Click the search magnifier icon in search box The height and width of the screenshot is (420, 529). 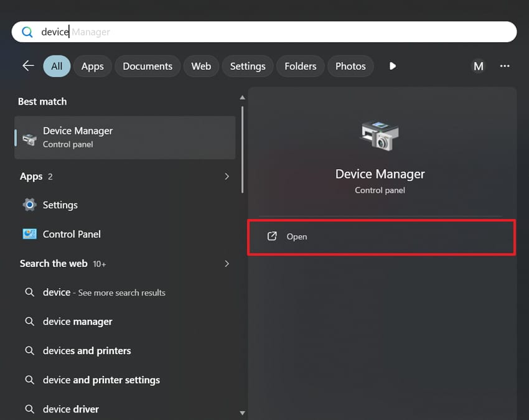pos(27,32)
